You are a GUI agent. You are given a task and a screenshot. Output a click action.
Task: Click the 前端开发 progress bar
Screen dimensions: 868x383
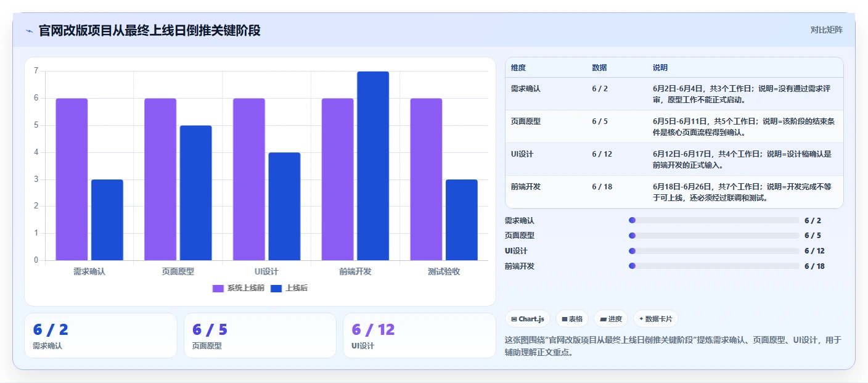[714, 266]
